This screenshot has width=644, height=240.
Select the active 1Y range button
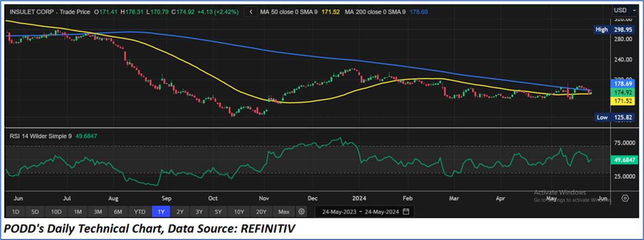click(x=162, y=211)
